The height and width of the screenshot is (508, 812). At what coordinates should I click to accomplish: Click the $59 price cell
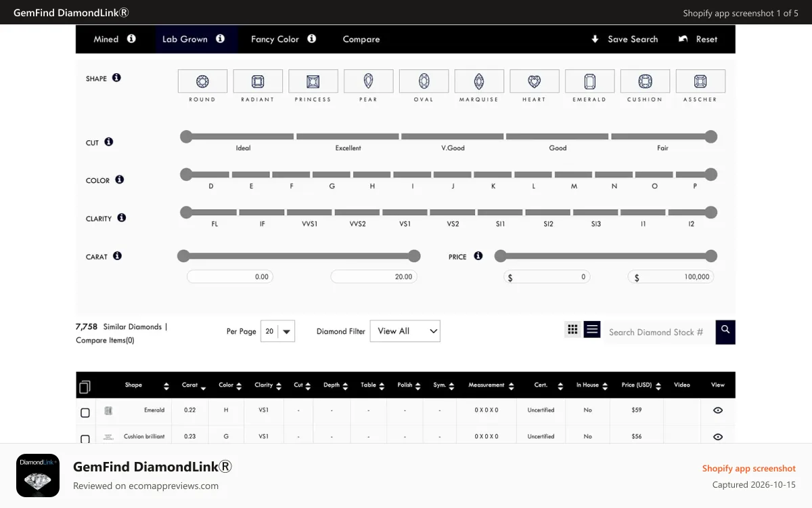637,410
